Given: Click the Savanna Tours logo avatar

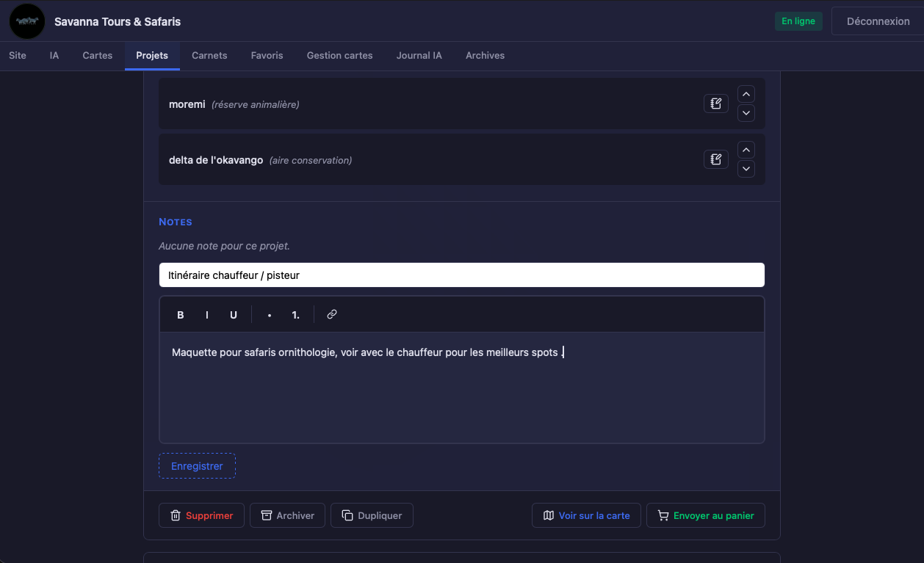Looking at the screenshot, I should (x=27, y=21).
